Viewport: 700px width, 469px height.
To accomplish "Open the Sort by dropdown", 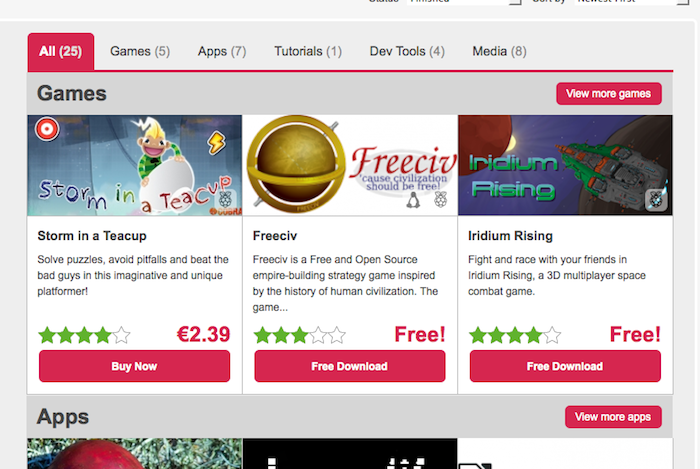I will point(631,2).
